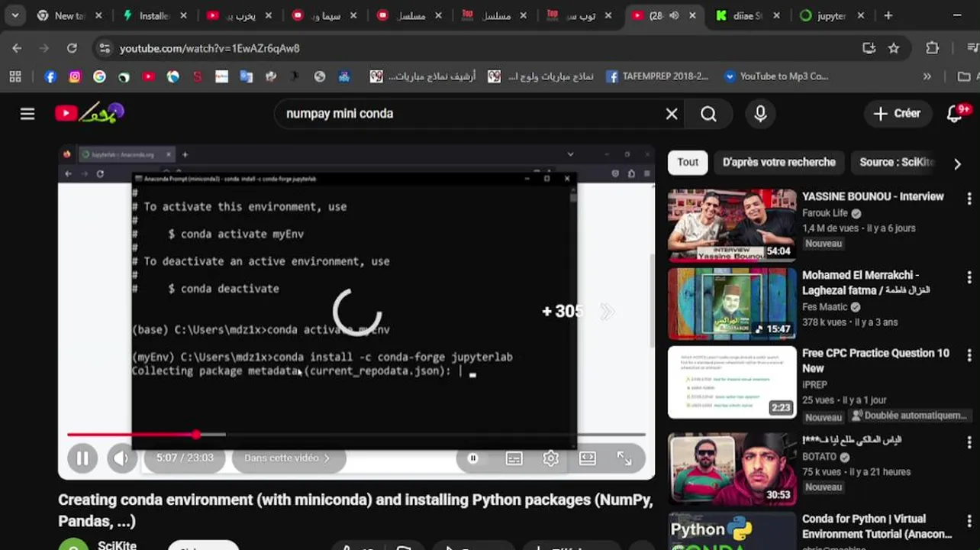Open the 'TAFEMPREP 2018-2...' bookmark
The width and height of the screenshot is (980, 550).
[x=657, y=76]
